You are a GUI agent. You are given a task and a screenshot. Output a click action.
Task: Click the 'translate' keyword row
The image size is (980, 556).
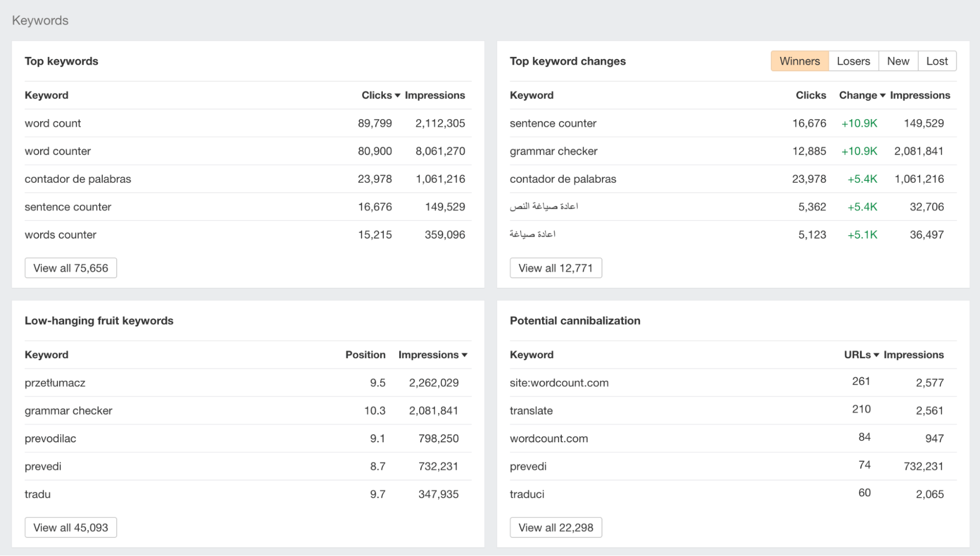(531, 411)
